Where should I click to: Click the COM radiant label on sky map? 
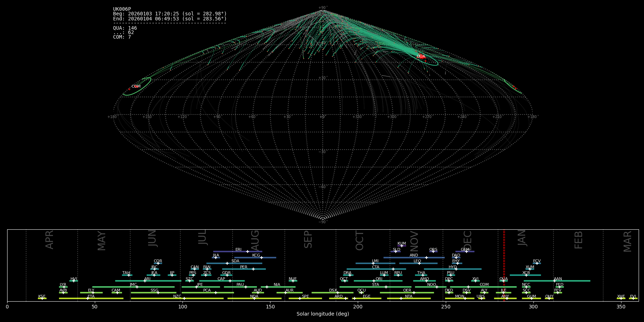(x=136, y=87)
